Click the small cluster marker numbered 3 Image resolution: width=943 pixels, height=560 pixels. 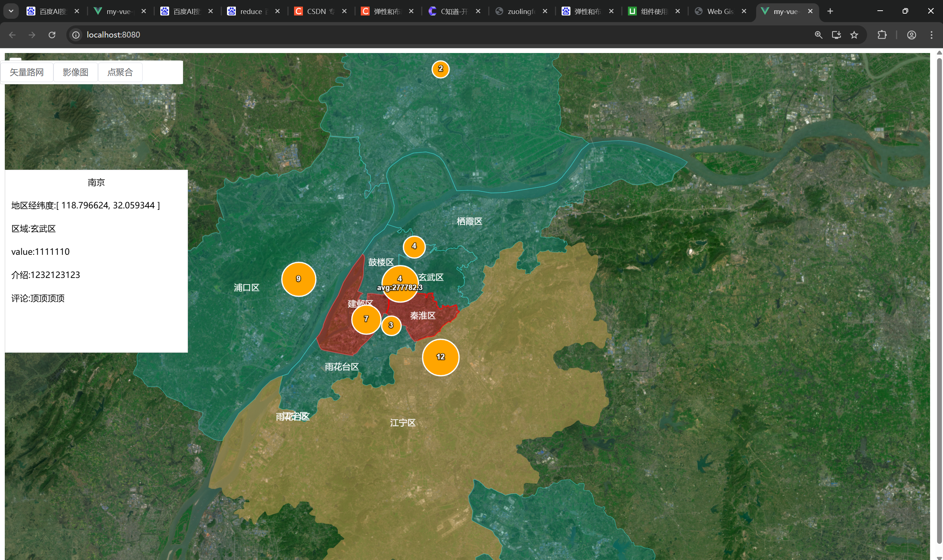[391, 325]
